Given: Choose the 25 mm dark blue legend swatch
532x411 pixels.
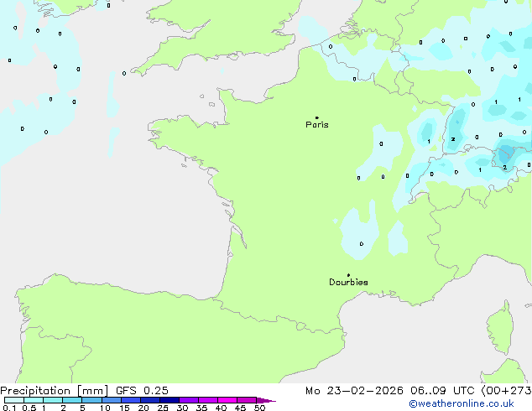Looking at the screenshot, I should click(x=170, y=401).
